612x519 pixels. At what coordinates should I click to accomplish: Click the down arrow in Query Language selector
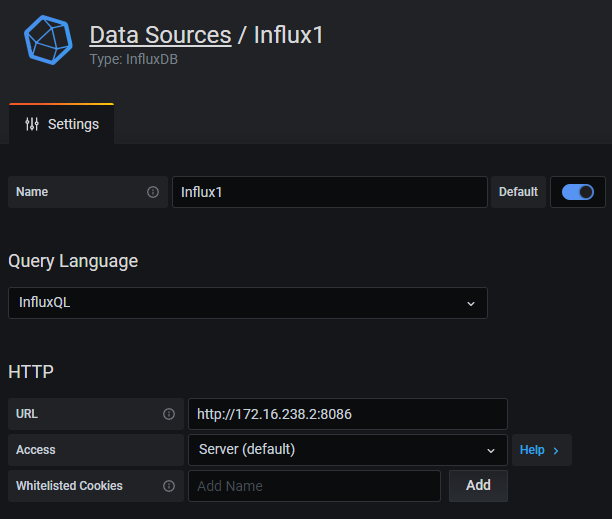[x=471, y=304]
